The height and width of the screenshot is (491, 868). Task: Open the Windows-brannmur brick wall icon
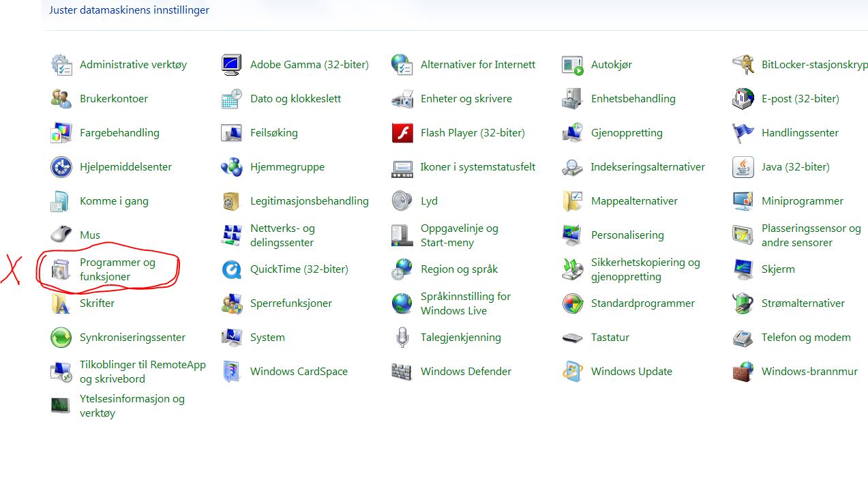[743, 372]
